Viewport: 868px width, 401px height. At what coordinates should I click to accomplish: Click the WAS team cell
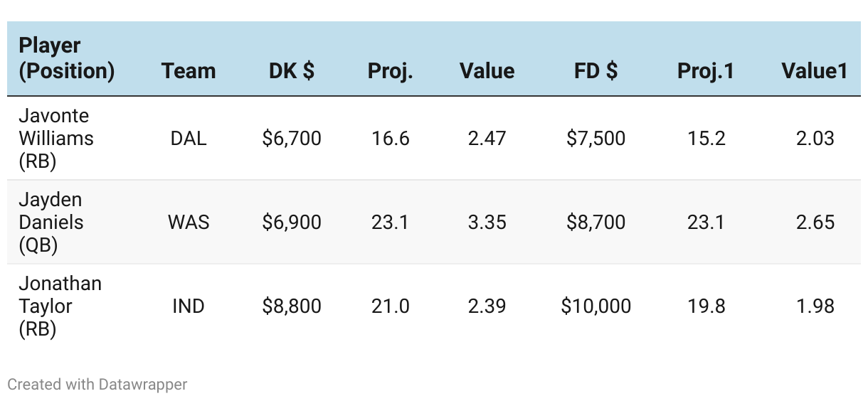(189, 222)
